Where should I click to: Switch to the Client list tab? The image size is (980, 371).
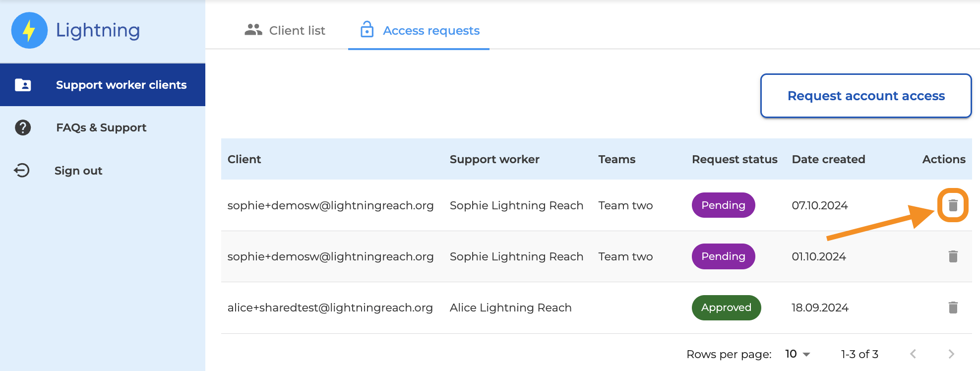click(x=285, y=30)
